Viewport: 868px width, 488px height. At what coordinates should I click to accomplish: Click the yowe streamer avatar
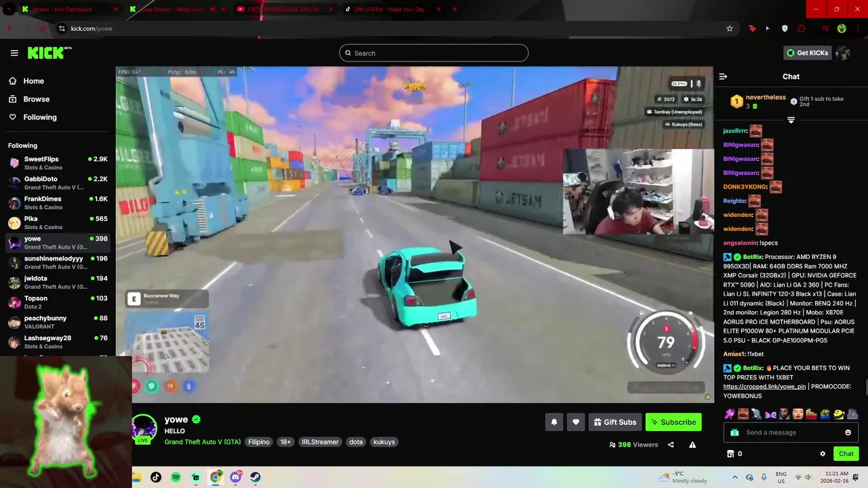point(144,428)
